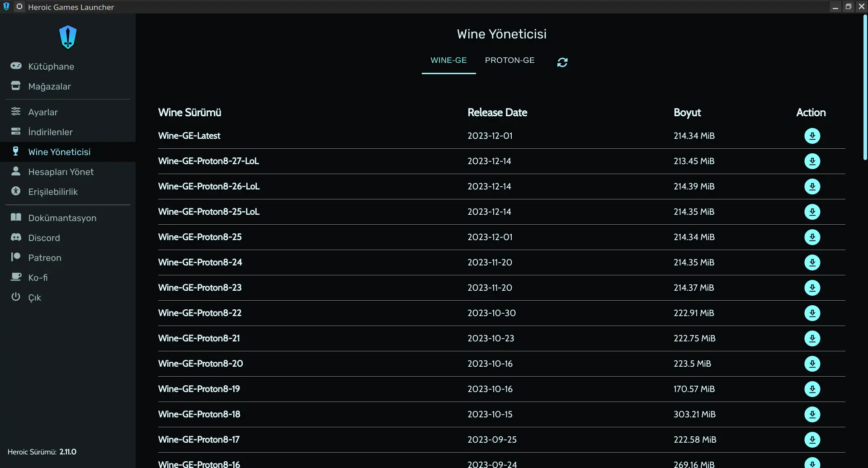This screenshot has height=468, width=868.
Task: Click the Hesapları Yönet user icon
Action: point(16,171)
